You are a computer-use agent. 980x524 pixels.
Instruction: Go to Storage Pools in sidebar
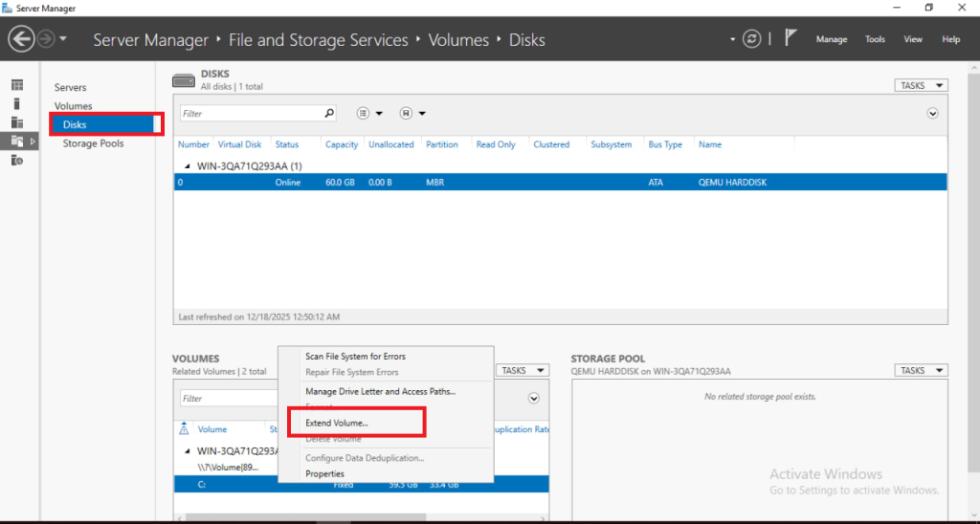click(x=93, y=143)
